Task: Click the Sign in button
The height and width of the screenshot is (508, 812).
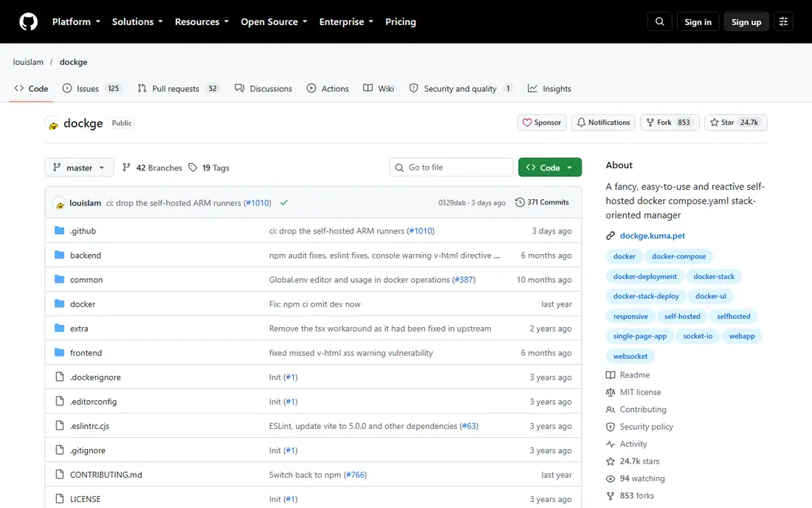Action: 698,21
